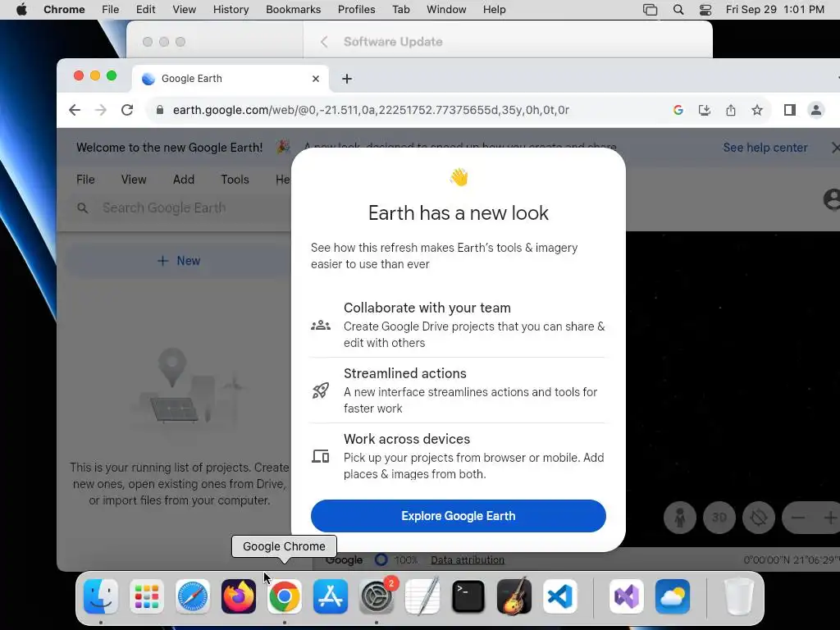Open the Chrome profile avatar
The height and width of the screenshot is (630, 840).
pos(816,110)
